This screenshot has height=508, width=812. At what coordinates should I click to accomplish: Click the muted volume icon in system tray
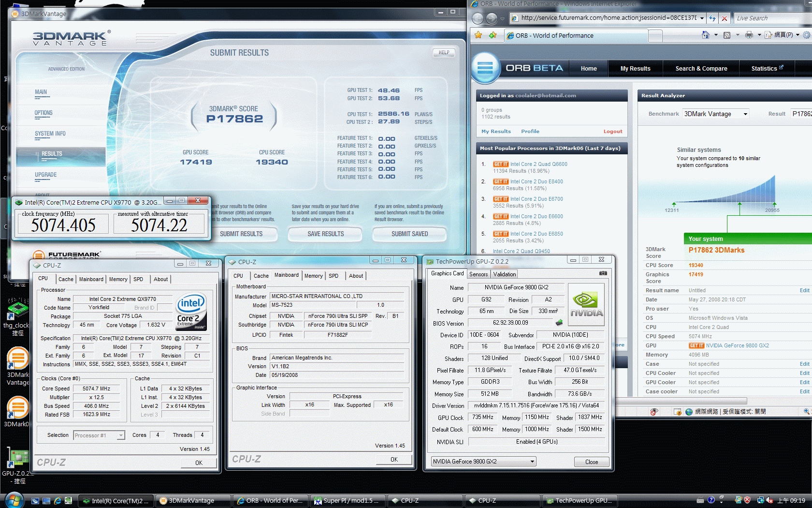[x=769, y=500]
